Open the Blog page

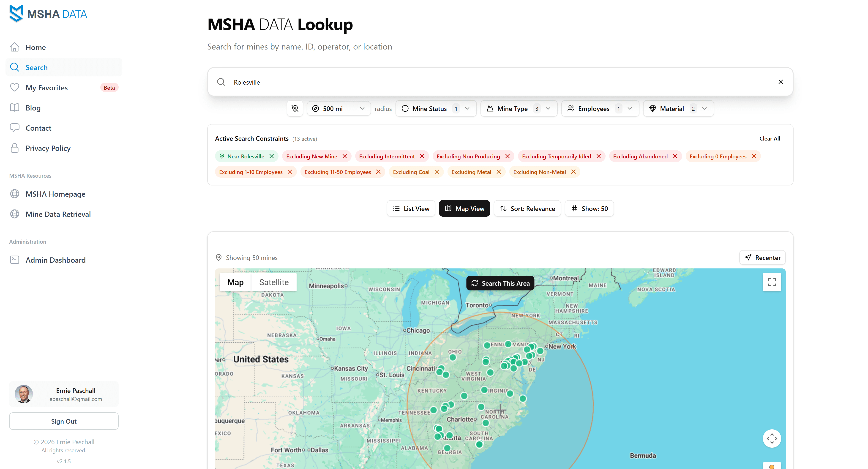pyautogui.click(x=33, y=108)
